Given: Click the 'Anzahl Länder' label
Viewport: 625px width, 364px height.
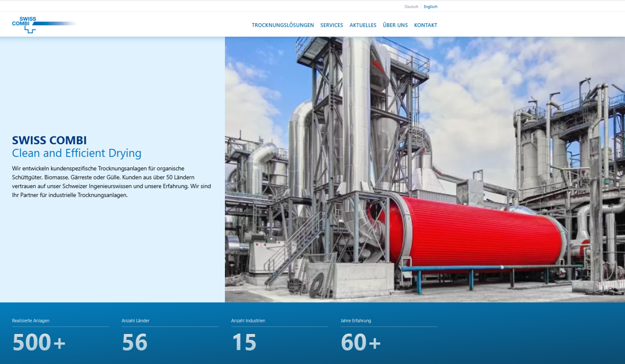Looking at the screenshot, I should tap(136, 321).
